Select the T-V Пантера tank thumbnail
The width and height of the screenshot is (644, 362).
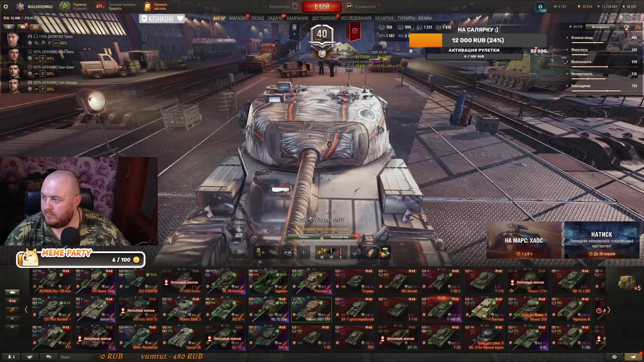(485, 309)
